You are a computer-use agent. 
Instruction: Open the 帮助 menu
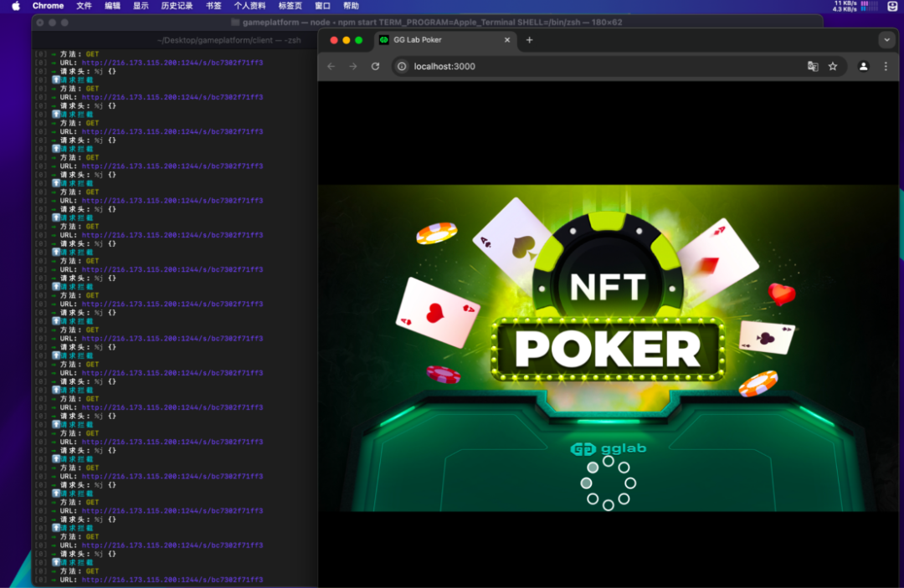(351, 6)
